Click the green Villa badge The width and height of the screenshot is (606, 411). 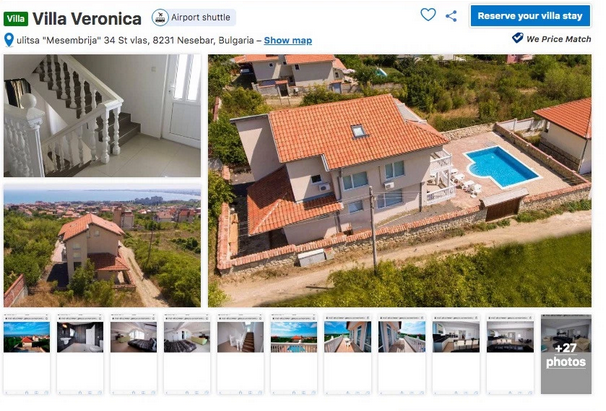[16, 19]
